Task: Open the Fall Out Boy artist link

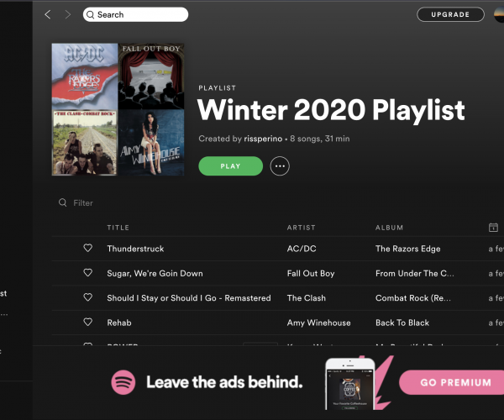Action: [x=311, y=274]
